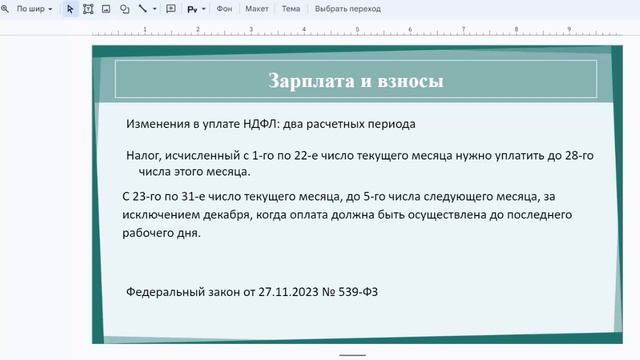
Task: Click the horizontal ruler above the slide
Action: click(357, 31)
